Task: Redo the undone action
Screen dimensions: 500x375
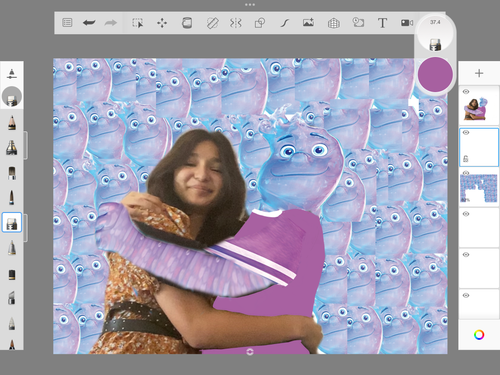Action: click(x=111, y=23)
